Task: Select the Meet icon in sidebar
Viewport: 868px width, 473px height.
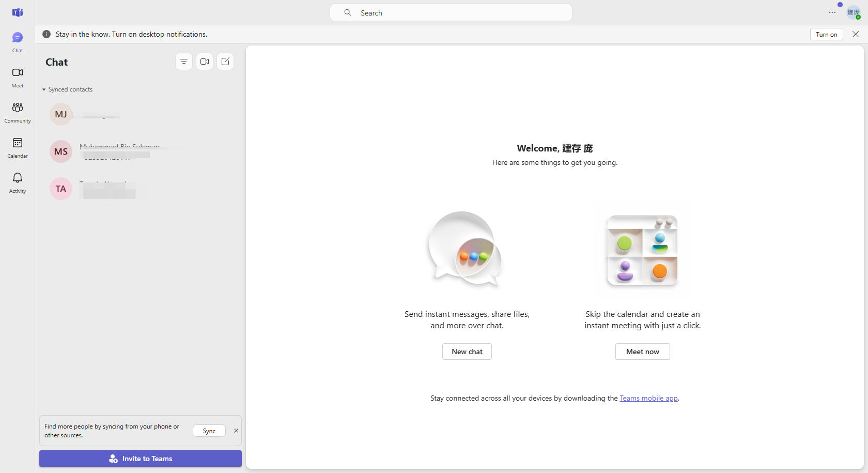Action: tap(17, 77)
